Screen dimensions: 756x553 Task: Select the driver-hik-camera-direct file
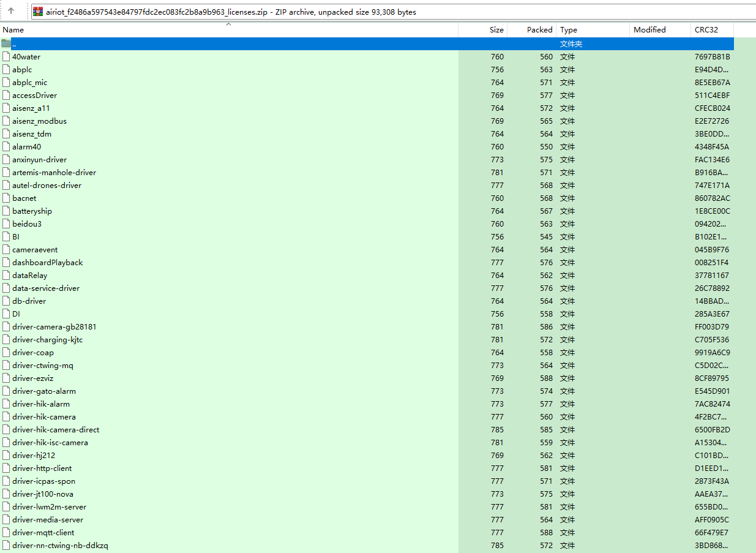click(x=56, y=429)
